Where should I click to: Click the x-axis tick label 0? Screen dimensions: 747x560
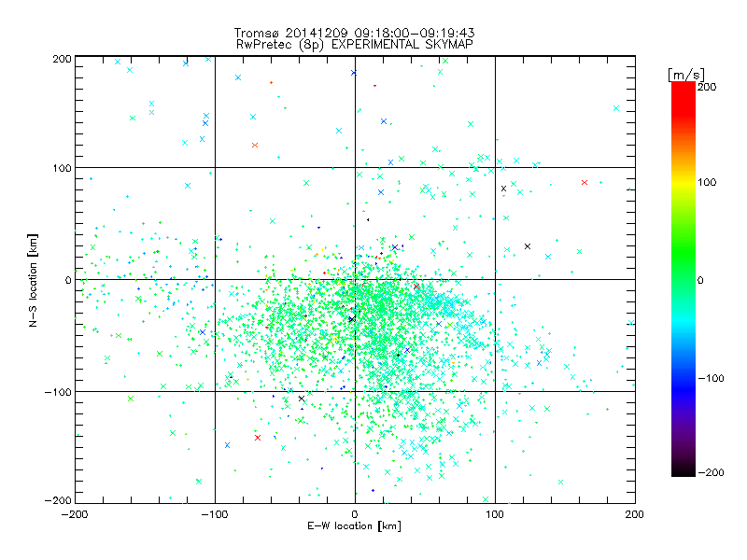tap(355, 514)
